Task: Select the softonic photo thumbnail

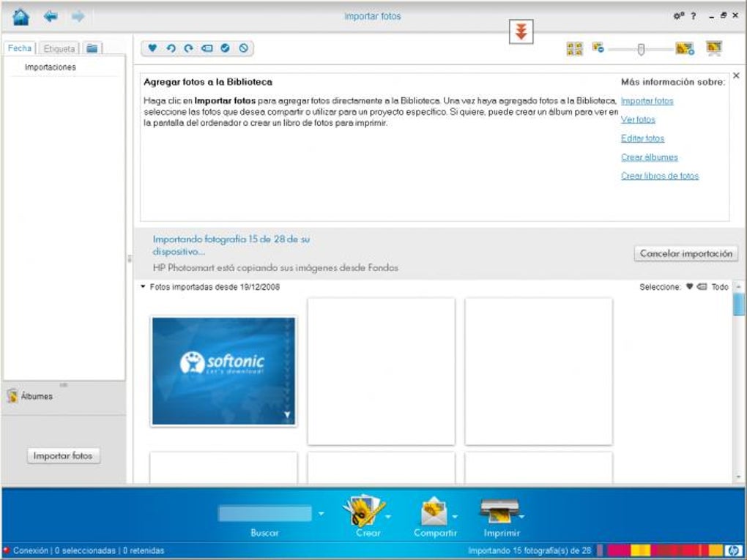Action: coord(223,371)
